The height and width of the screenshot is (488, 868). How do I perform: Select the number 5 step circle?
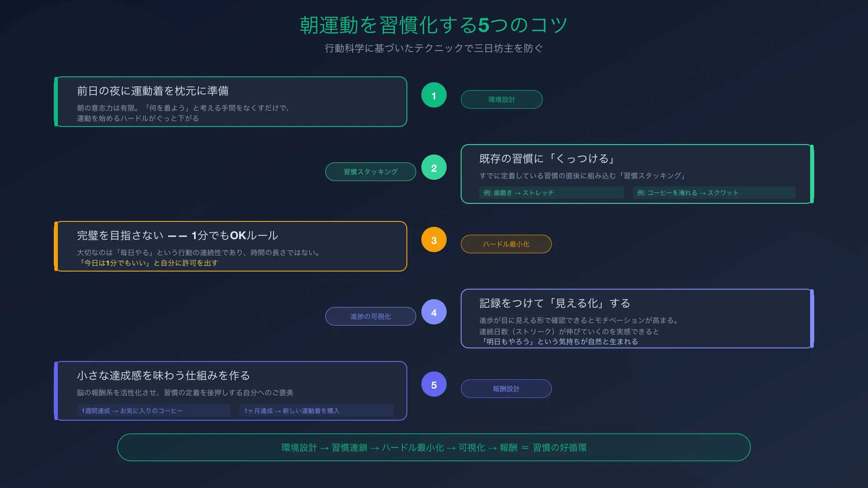[434, 385]
